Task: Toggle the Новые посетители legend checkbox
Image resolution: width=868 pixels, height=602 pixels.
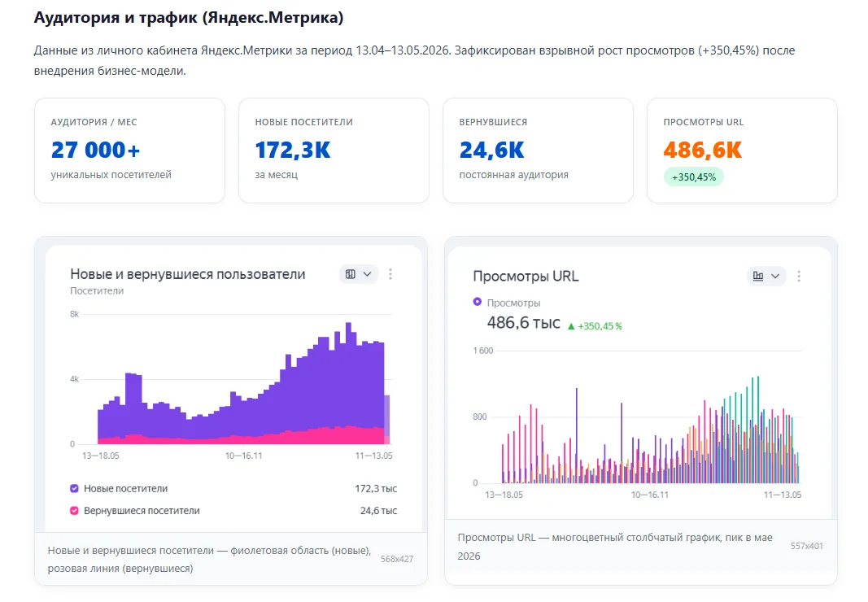Action: click(74, 488)
